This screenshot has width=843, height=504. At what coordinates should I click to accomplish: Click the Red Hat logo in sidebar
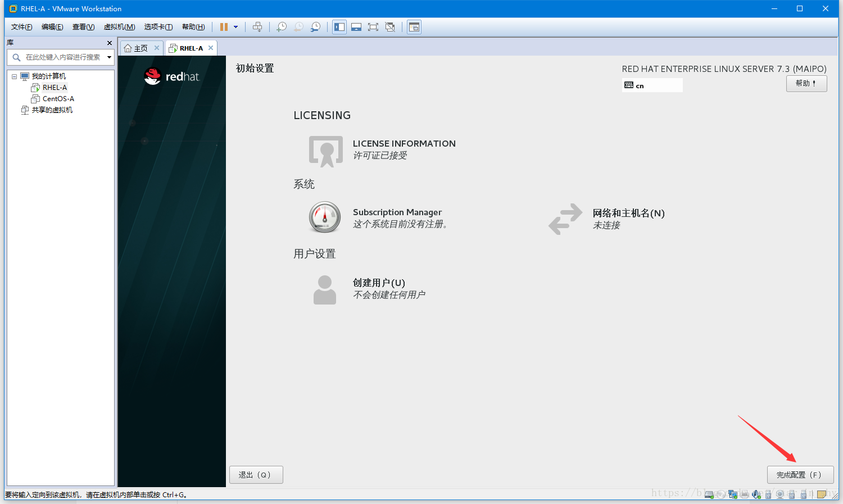click(x=171, y=76)
